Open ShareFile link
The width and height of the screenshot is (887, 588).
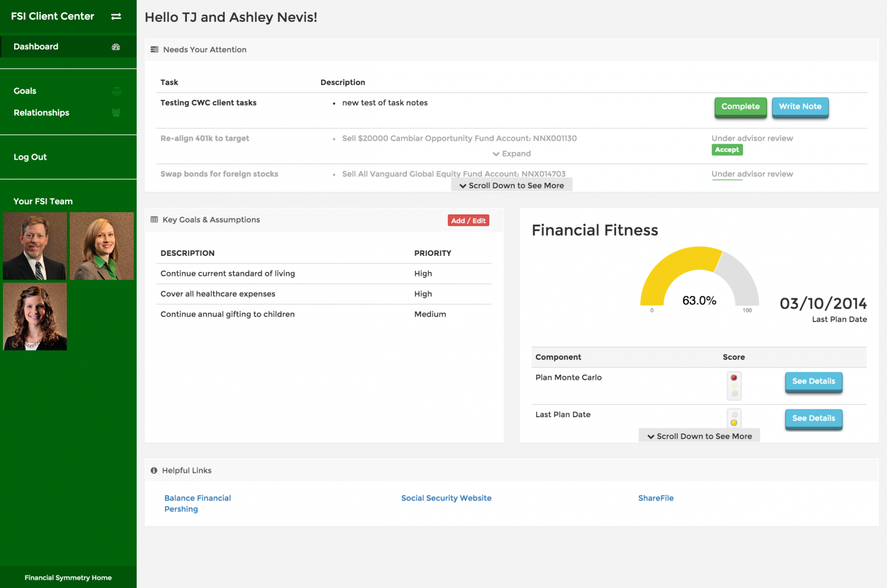[x=656, y=498]
